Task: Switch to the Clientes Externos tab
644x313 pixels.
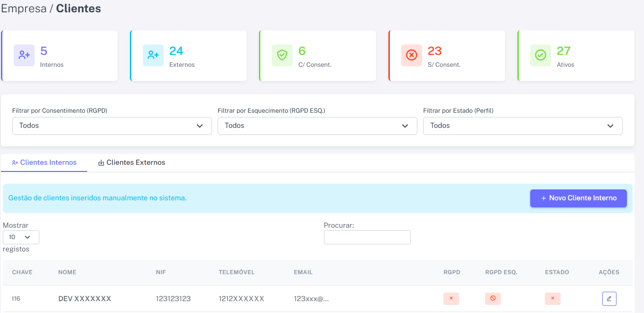Action: [x=131, y=162]
